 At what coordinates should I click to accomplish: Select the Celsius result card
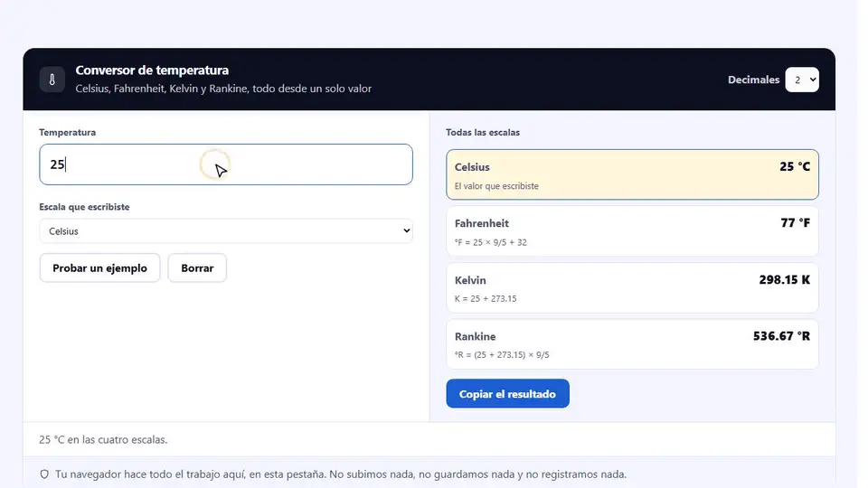tap(632, 174)
